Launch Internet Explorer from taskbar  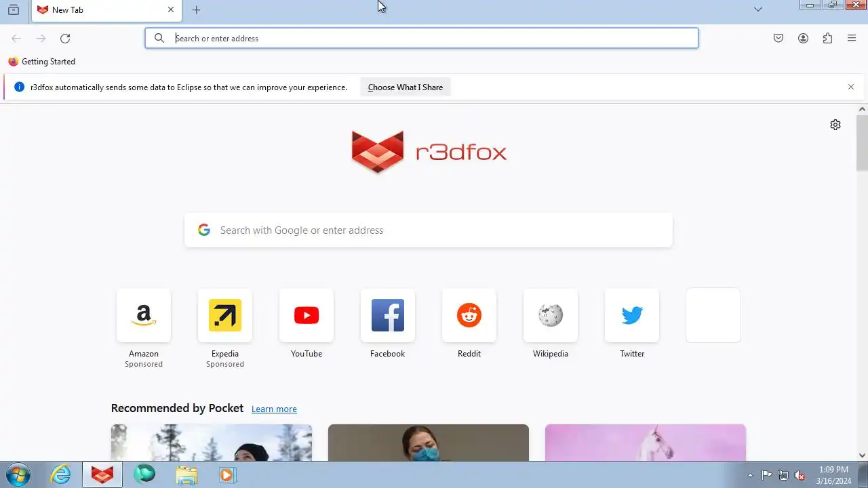pos(61,474)
